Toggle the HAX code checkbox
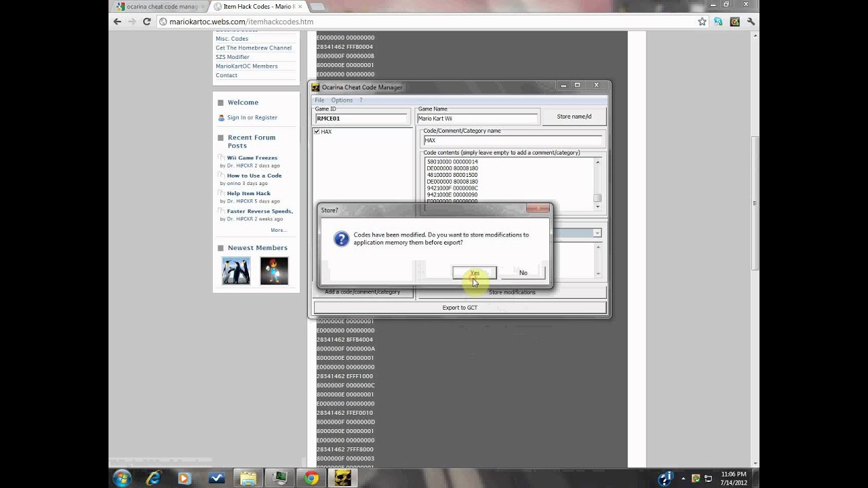Image resolution: width=868 pixels, height=488 pixels. pos(317,131)
